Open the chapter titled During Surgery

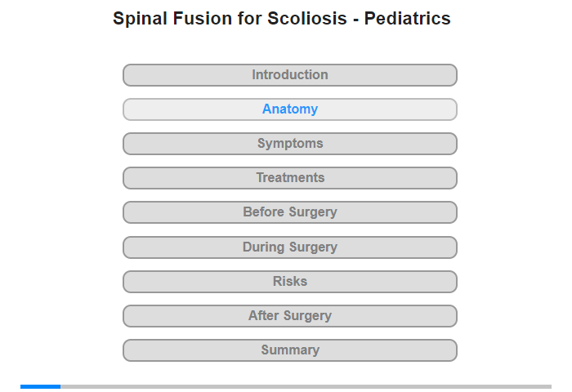pyautogui.click(x=289, y=247)
